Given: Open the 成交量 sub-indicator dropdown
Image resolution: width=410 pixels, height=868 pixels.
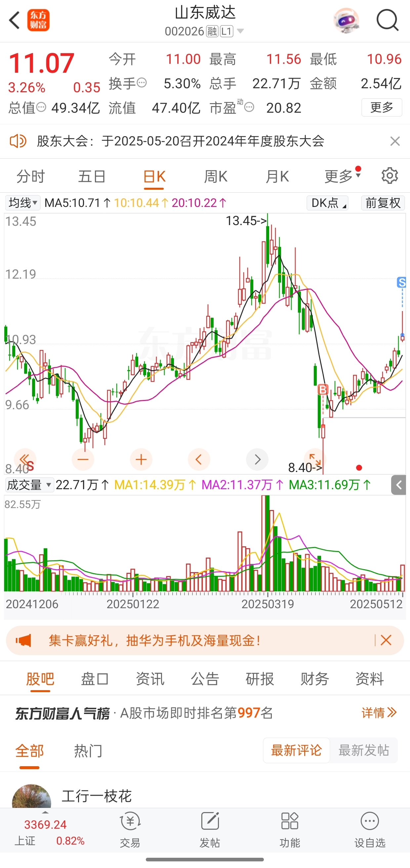Looking at the screenshot, I should [29, 485].
